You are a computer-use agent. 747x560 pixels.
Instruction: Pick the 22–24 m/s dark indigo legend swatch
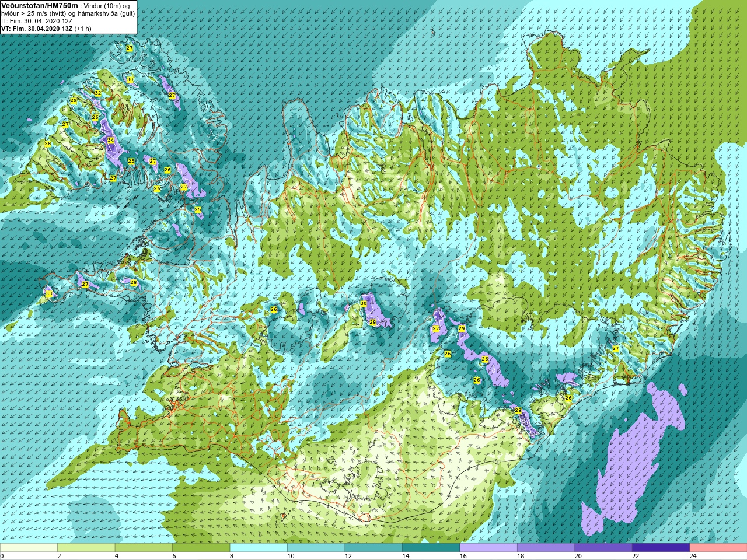(x=661, y=548)
